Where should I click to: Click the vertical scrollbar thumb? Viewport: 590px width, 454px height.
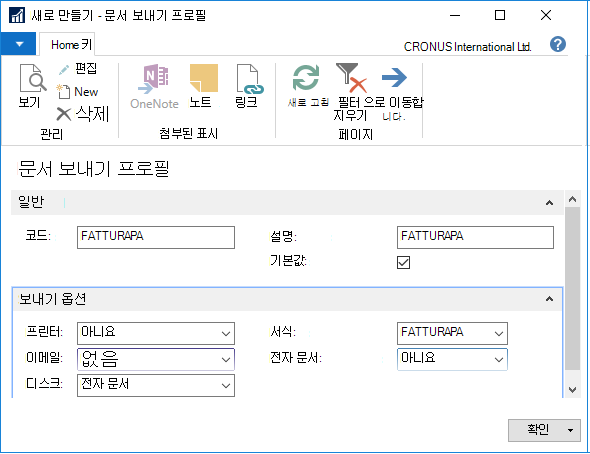point(572,288)
